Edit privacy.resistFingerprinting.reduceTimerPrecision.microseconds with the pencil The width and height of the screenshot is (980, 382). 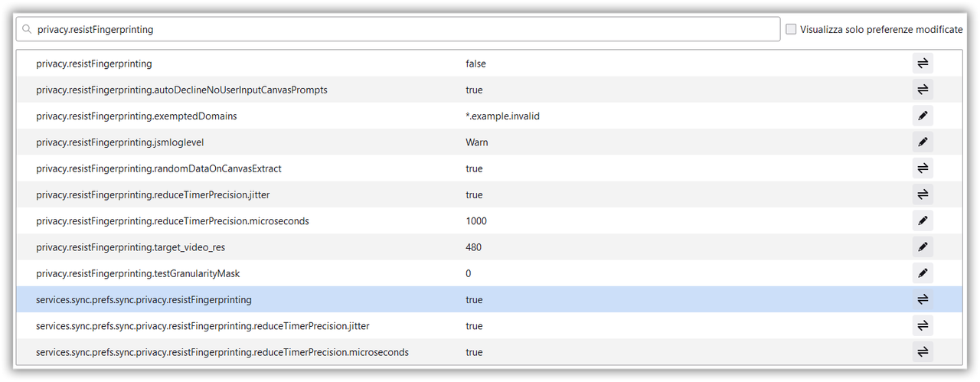pos(923,220)
